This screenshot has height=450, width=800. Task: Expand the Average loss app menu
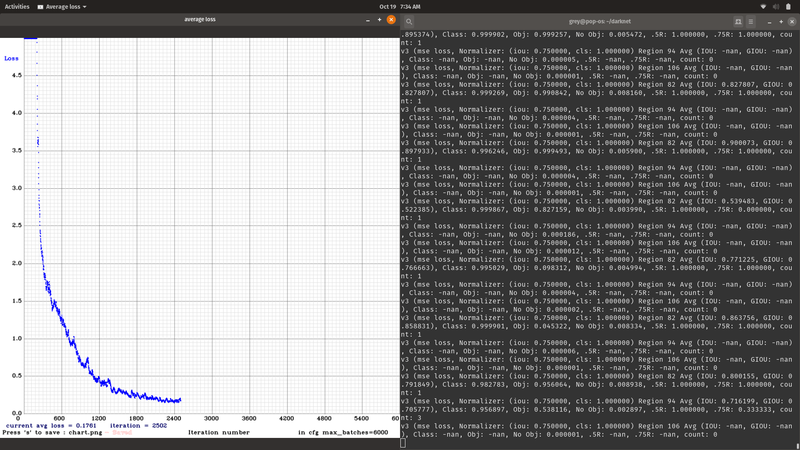62,6
